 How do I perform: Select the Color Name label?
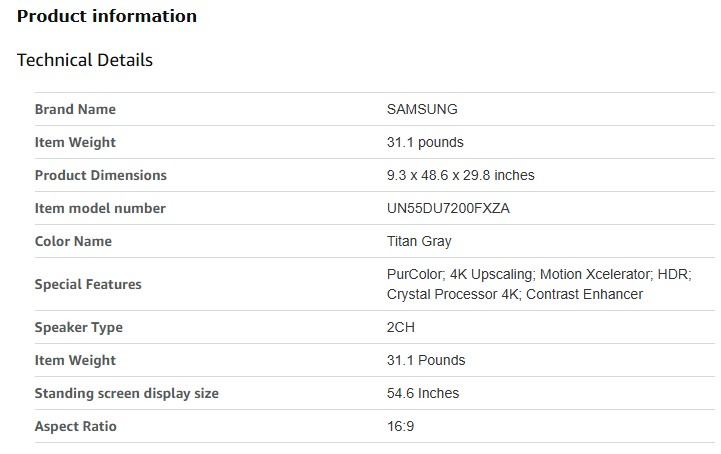pyautogui.click(x=73, y=241)
